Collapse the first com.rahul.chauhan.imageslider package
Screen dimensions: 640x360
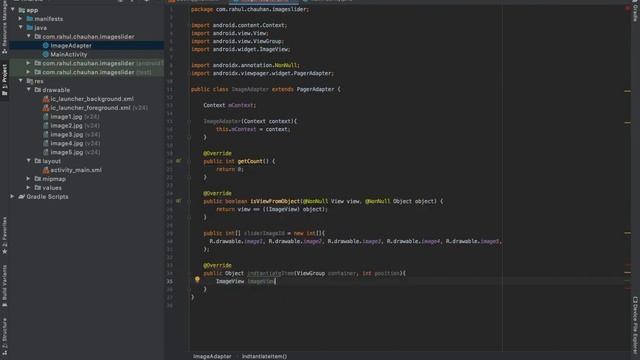[29, 36]
